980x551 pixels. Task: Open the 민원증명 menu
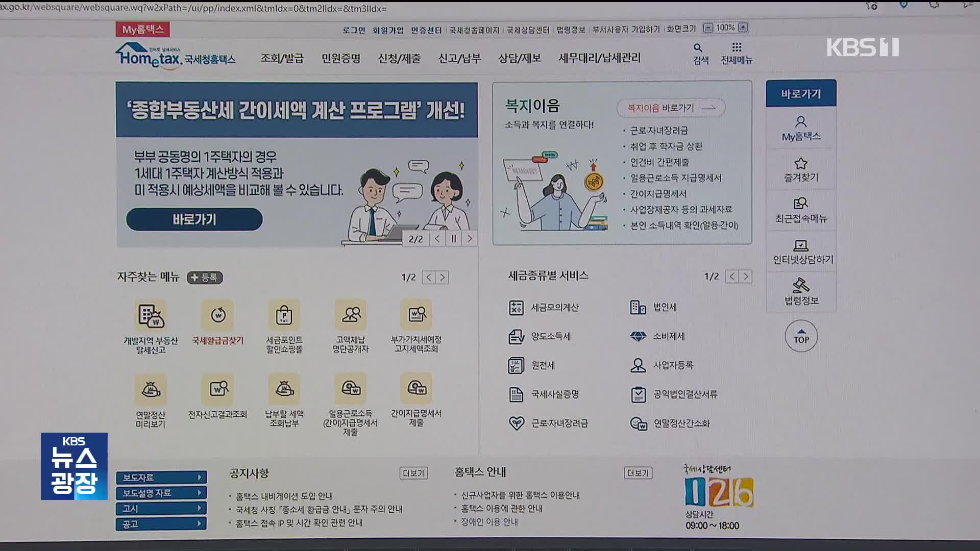(341, 58)
